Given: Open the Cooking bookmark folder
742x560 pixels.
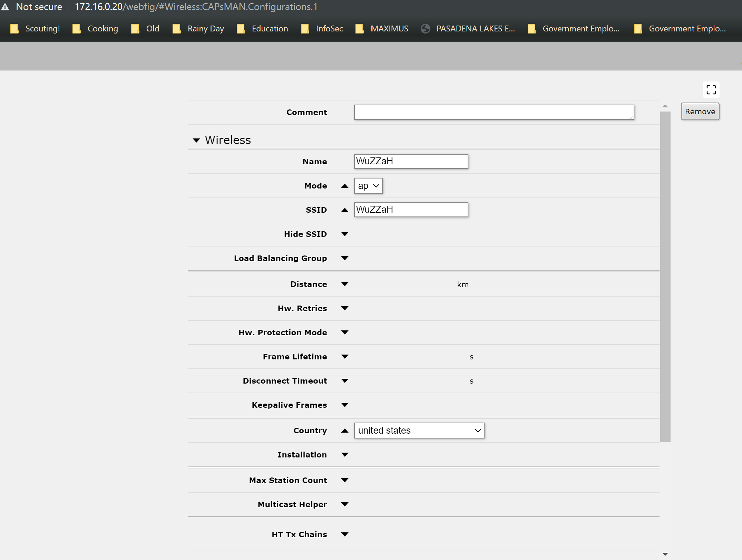Looking at the screenshot, I should (96, 29).
